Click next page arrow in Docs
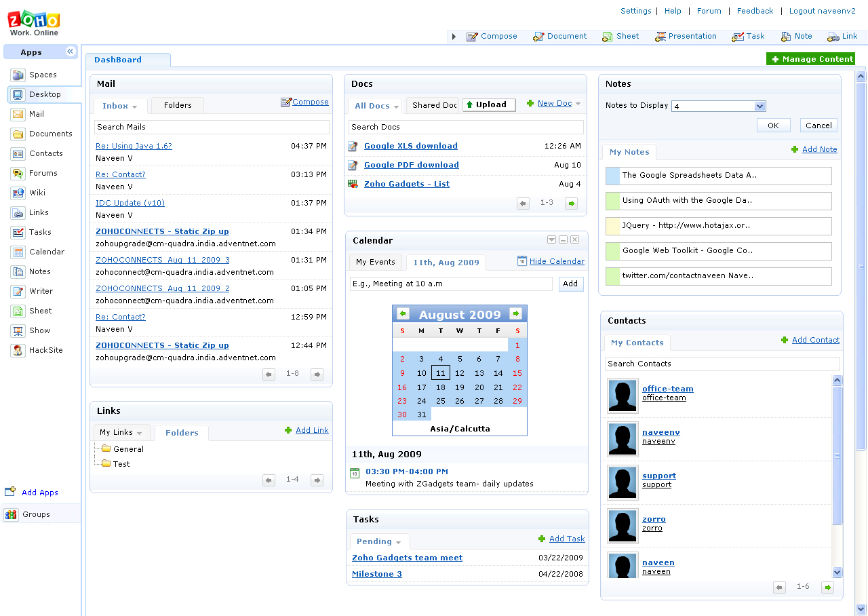The image size is (868, 616). [x=572, y=203]
